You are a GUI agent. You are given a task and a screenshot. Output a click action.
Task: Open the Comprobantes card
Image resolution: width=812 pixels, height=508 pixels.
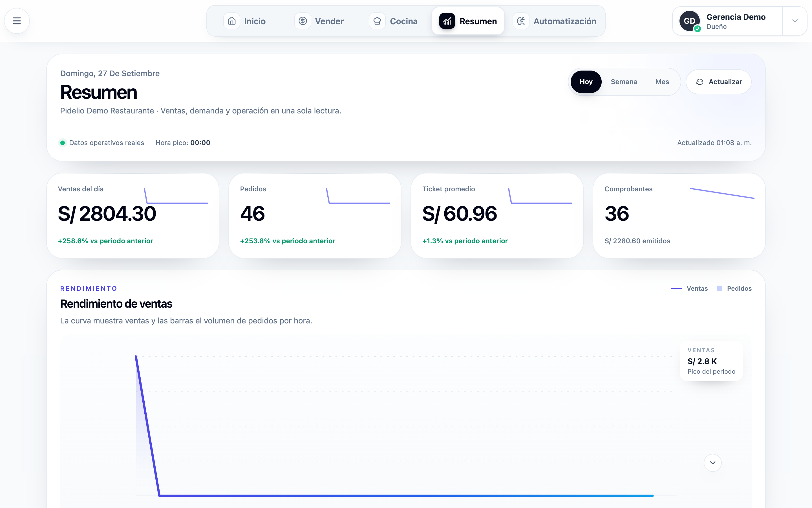point(679,216)
